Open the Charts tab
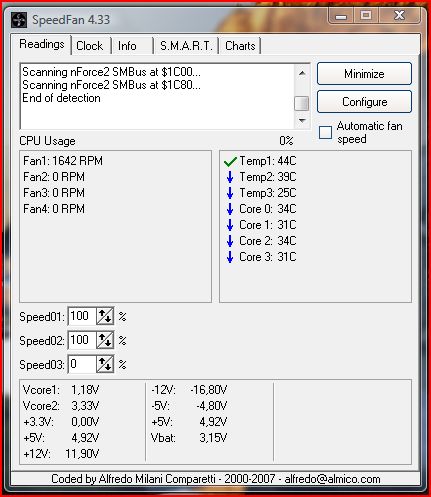Screen dimensions: 431x497 pos(240,46)
